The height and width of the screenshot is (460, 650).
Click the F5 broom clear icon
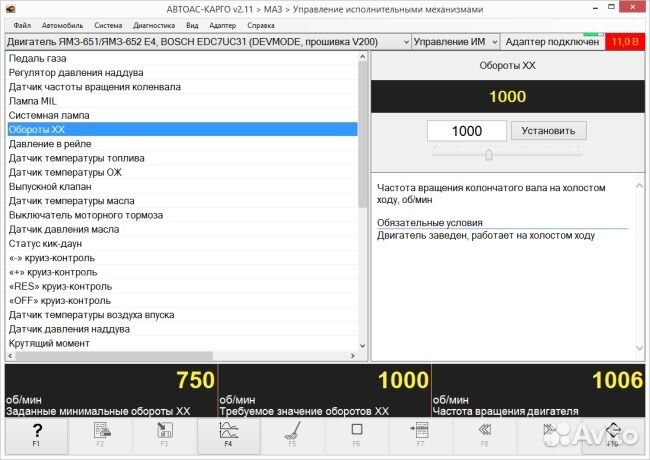pos(292,437)
